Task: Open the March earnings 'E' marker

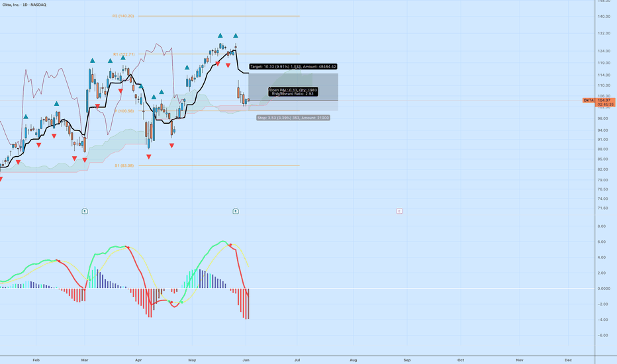Action: pyautogui.click(x=85, y=211)
